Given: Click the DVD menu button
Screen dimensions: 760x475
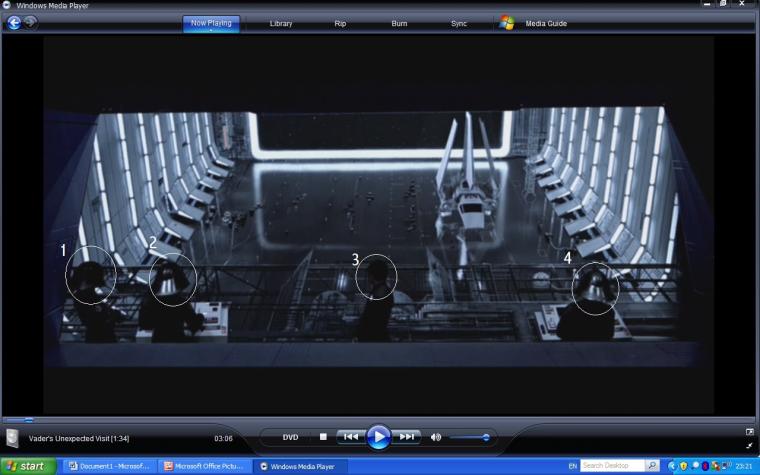Looking at the screenshot, I should (290, 437).
